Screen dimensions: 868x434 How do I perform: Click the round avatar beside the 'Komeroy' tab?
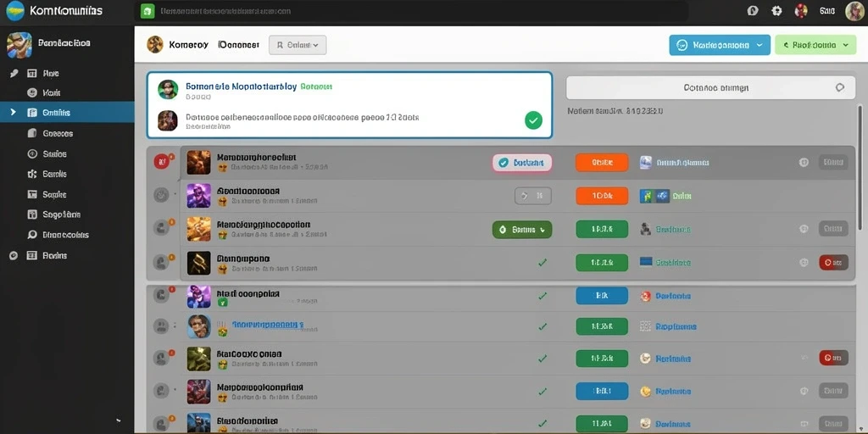(x=155, y=44)
